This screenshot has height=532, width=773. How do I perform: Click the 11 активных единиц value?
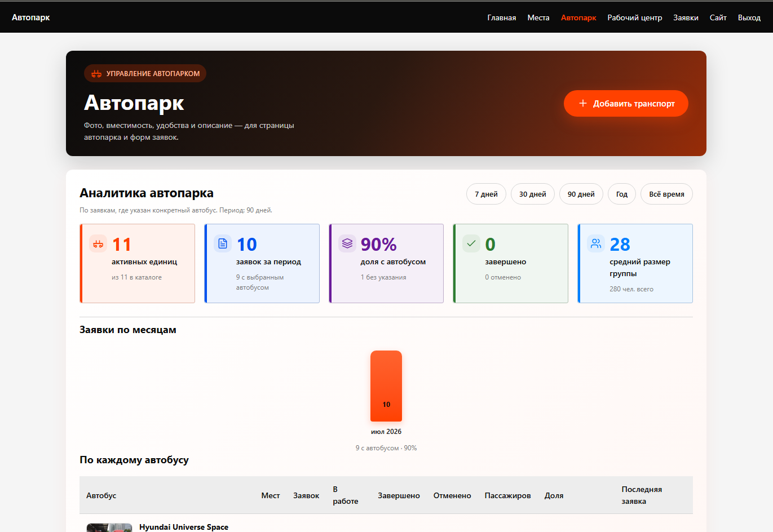[x=122, y=245]
